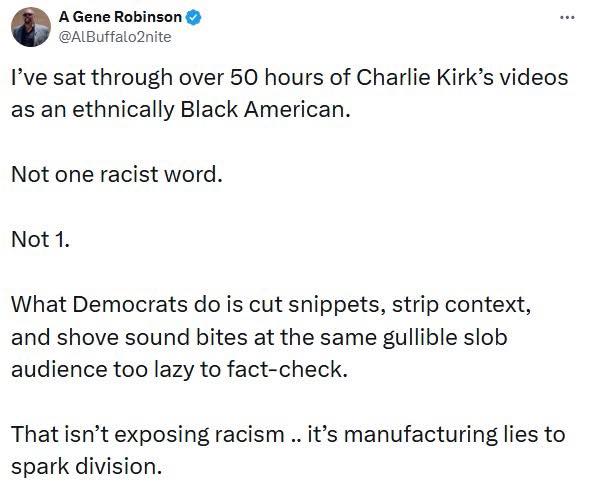Click the phrase 'gullible slob' in the tweet
This screenshot has height=493, width=589.
tap(445, 337)
